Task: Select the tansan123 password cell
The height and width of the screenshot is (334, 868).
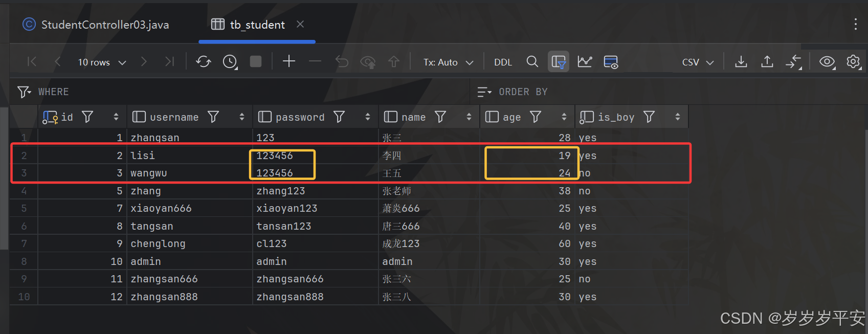Action: [316, 226]
